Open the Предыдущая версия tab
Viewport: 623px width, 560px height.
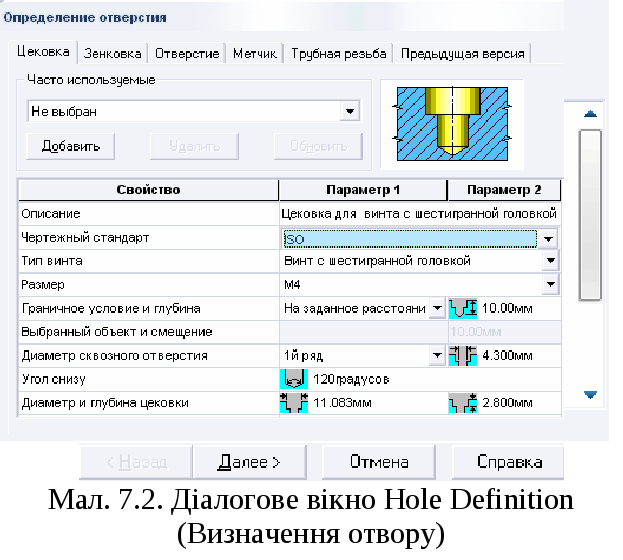click(462, 54)
